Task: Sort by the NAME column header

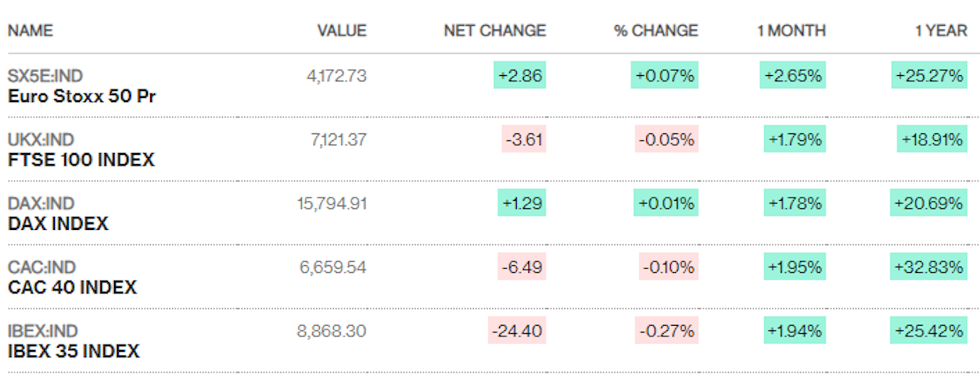Action: [31, 31]
